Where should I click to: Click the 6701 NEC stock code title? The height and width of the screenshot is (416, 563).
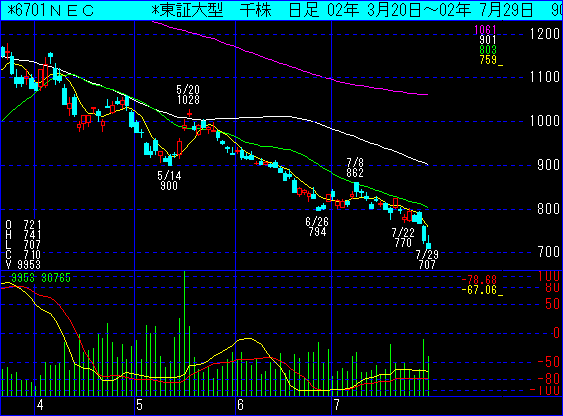pos(50,11)
